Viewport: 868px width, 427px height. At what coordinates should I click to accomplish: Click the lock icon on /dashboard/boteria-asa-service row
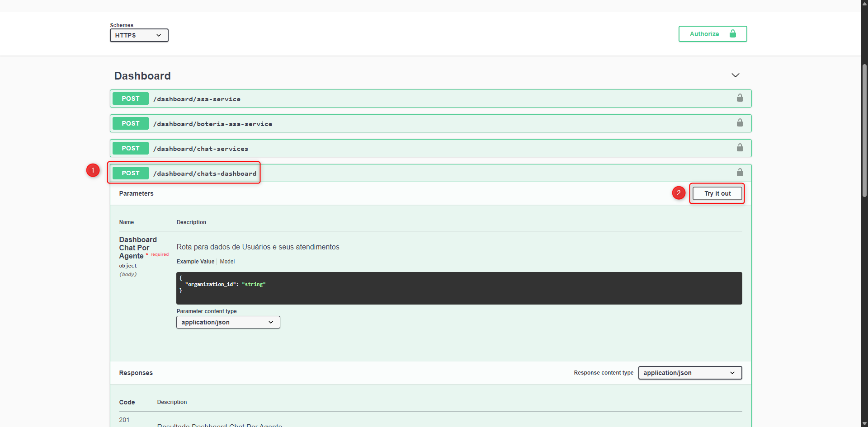[740, 122]
